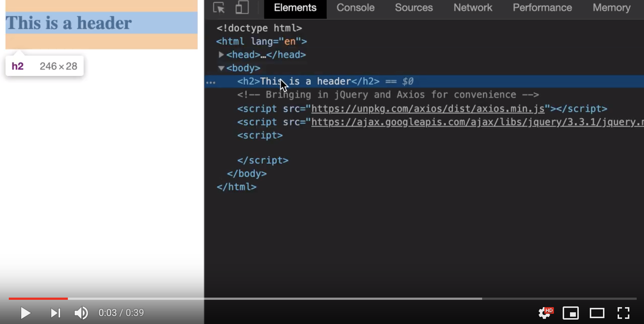Open the Console tab
The image size is (644, 324).
355,8
